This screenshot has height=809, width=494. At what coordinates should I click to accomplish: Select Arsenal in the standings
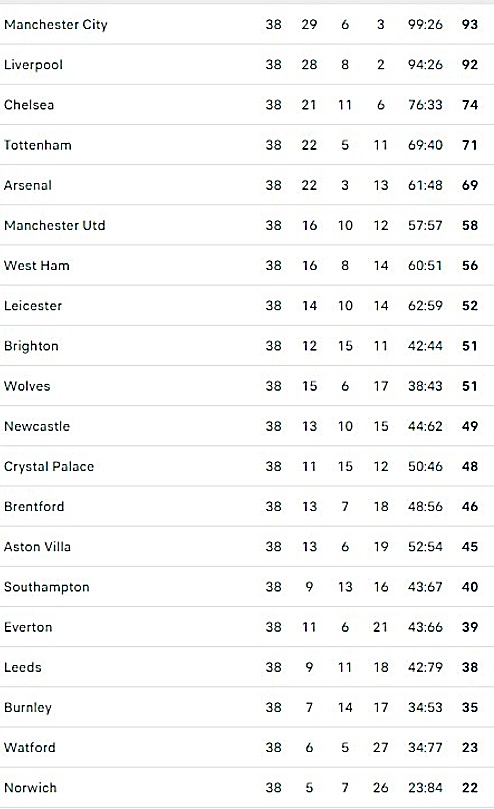pos(28,185)
